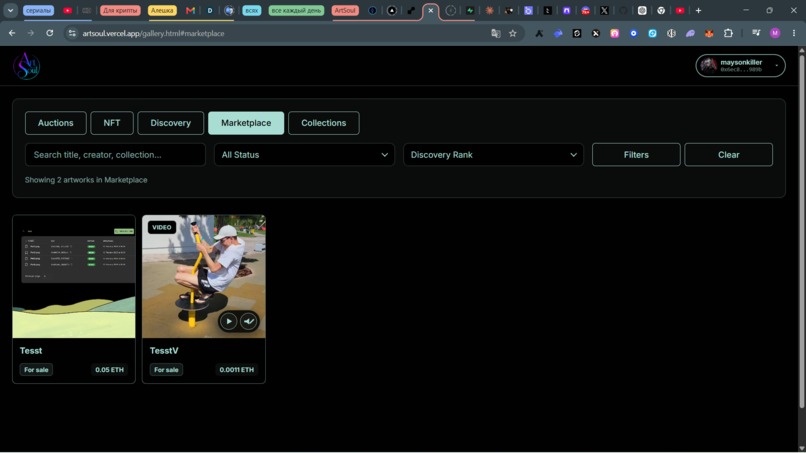This screenshot has width=806, height=453.
Task: Bookmark this page with the star icon
Action: pos(512,33)
